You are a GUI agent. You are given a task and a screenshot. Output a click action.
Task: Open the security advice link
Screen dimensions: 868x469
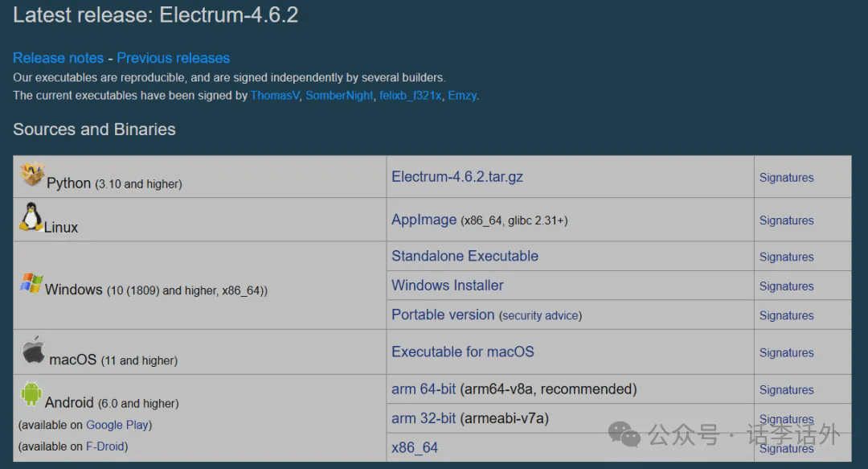540,315
